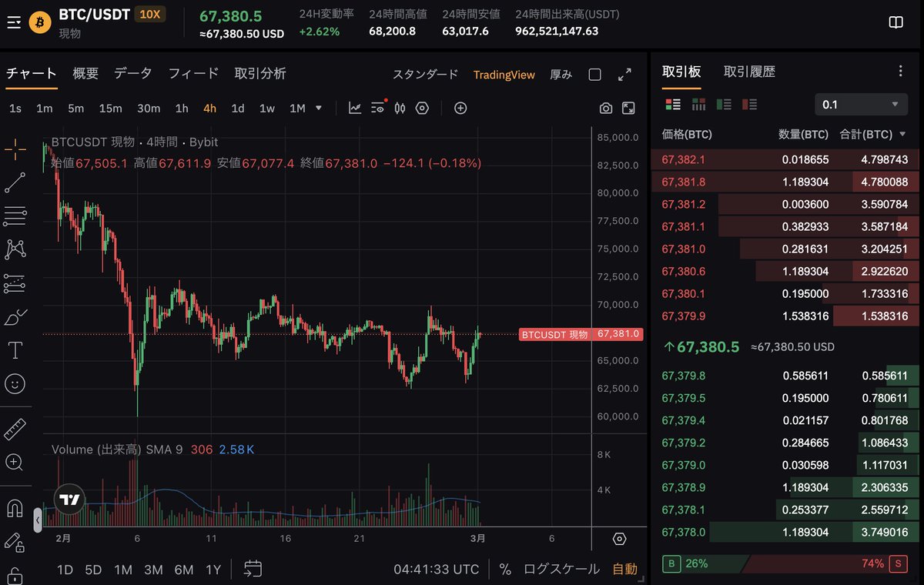The height and width of the screenshot is (585, 924).
Task: Click the TradingView logo on the volume pane
Action: (70, 499)
